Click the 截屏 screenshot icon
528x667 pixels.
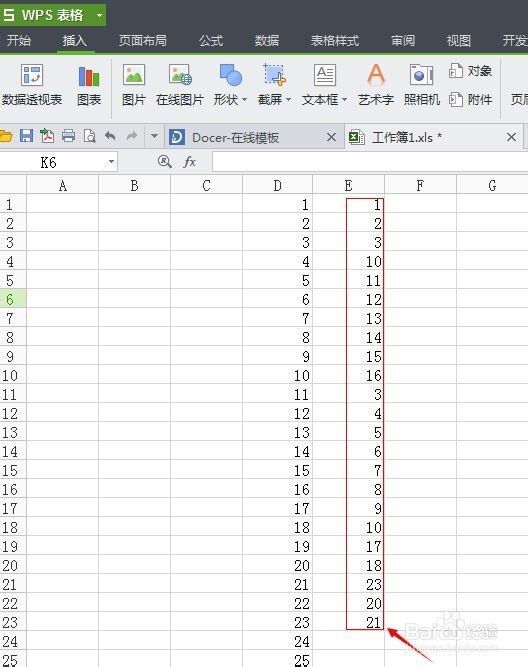274,75
